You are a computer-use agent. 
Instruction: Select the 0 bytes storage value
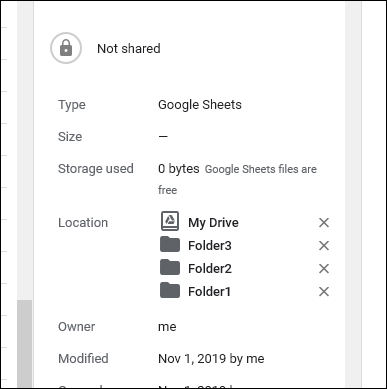click(x=179, y=169)
